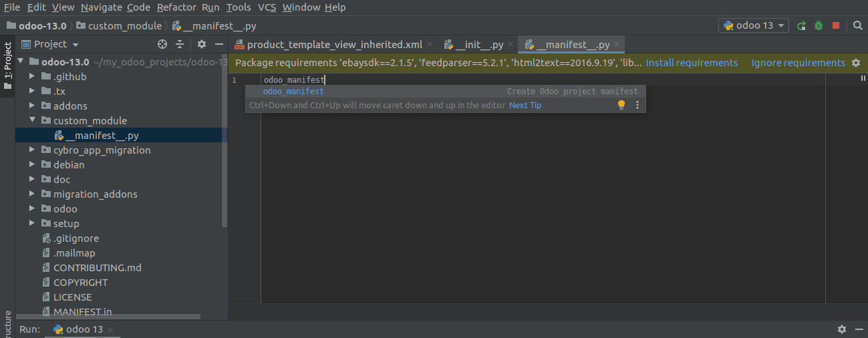Open Search Everywhere magnifier icon
The width and height of the screenshot is (868, 338).
pos(858,25)
